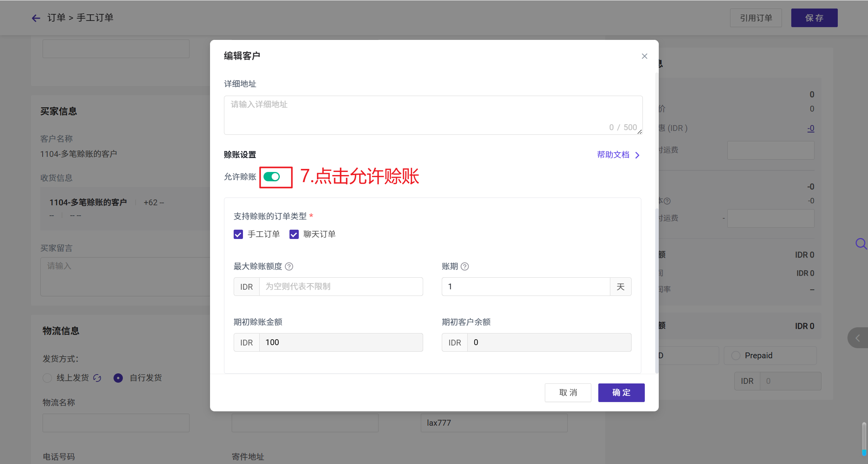868x464 pixels.
Task: Close the 编辑客户 dialog with X
Action: pyautogui.click(x=644, y=56)
